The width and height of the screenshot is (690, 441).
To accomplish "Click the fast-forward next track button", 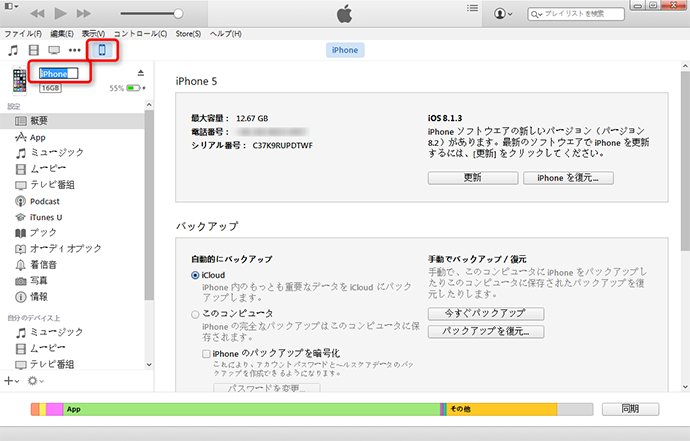I will 84,14.
